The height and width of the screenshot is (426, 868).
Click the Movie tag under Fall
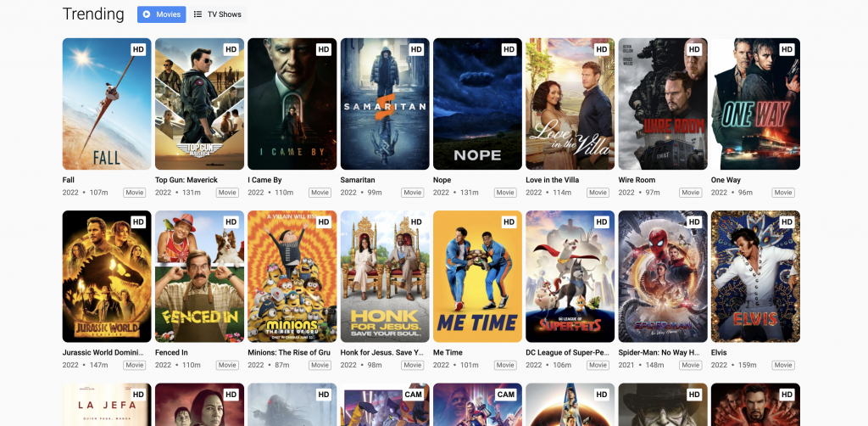point(135,193)
